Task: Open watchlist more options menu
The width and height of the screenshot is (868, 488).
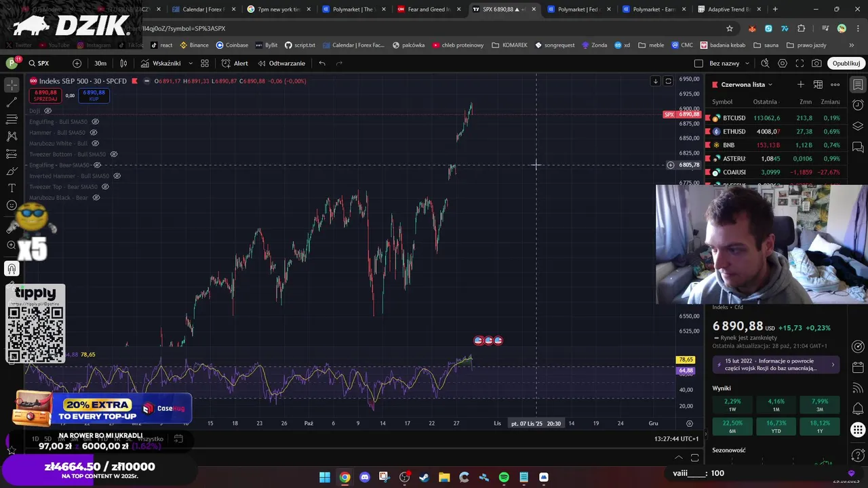Action: [835, 85]
